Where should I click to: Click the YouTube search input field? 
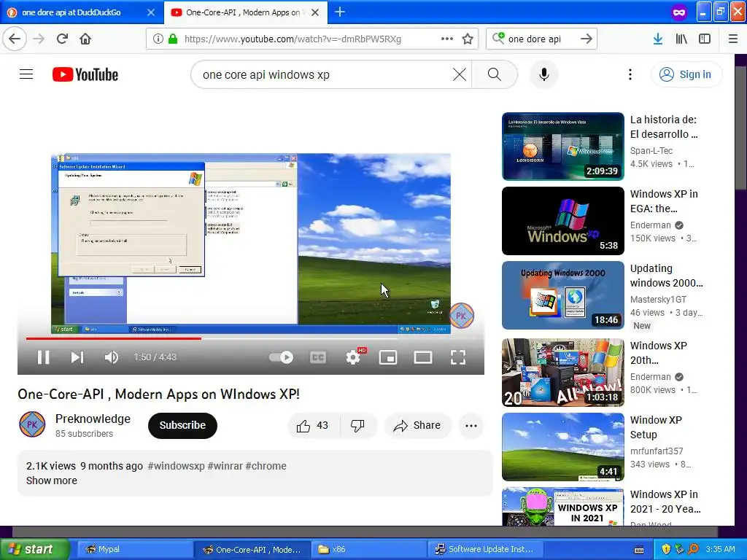tap(324, 74)
